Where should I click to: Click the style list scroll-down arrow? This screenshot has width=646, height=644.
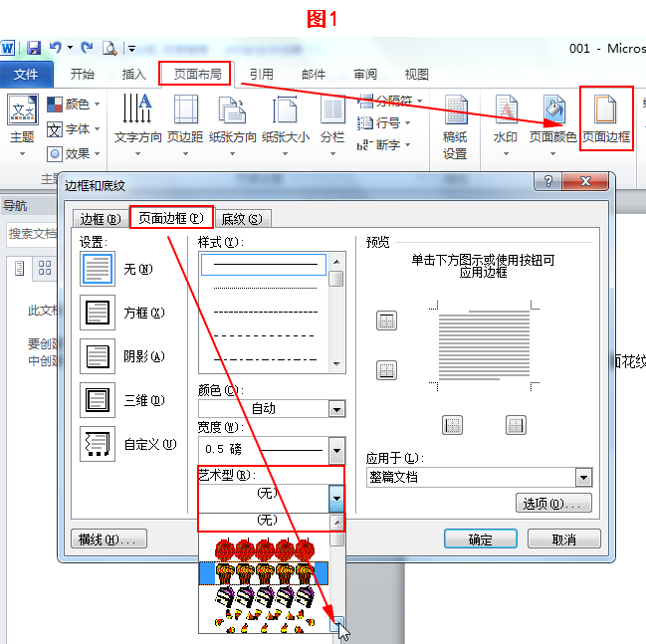(337, 364)
